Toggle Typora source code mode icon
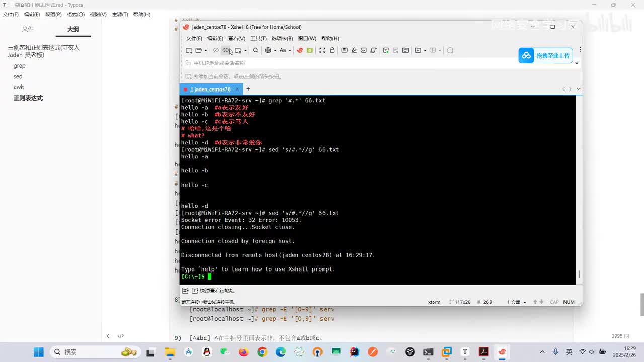 (121, 336)
